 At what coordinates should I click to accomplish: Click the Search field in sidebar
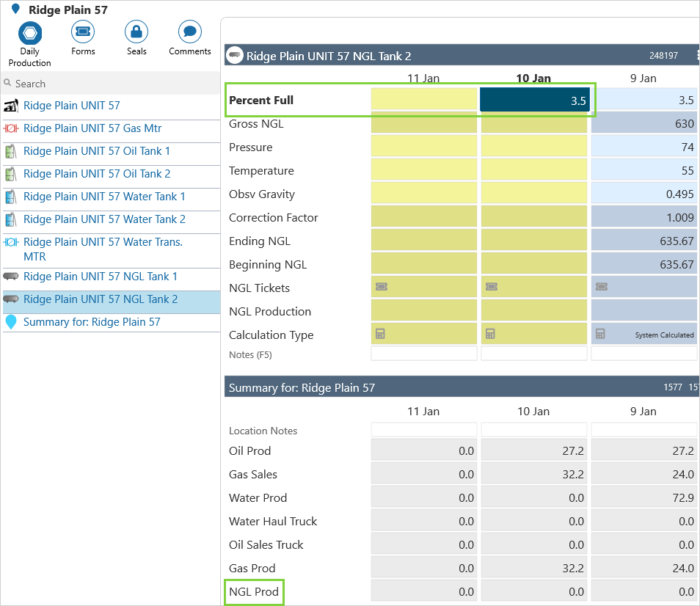click(x=110, y=84)
